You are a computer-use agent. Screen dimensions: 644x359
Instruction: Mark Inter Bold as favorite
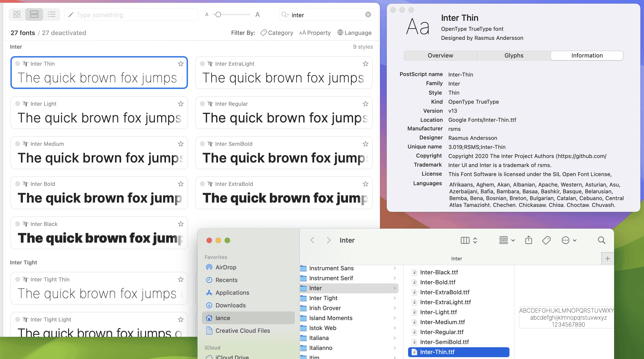coord(181,184)
